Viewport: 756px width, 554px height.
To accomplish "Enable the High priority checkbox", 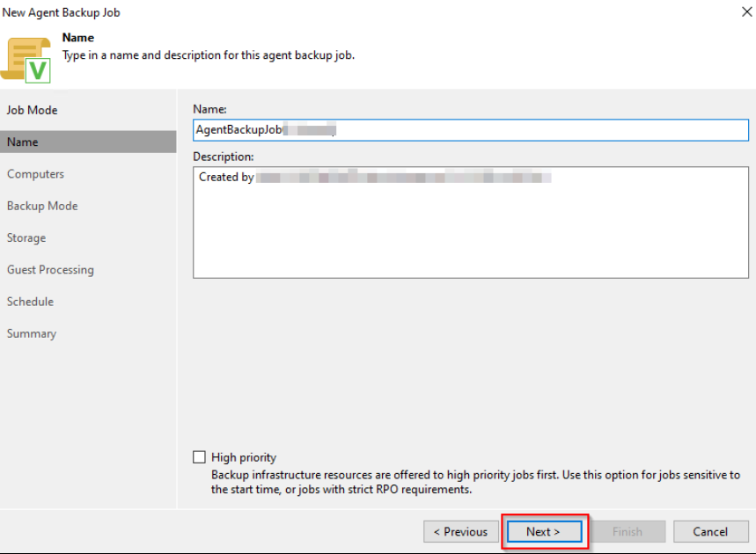I will click(200, 457).
